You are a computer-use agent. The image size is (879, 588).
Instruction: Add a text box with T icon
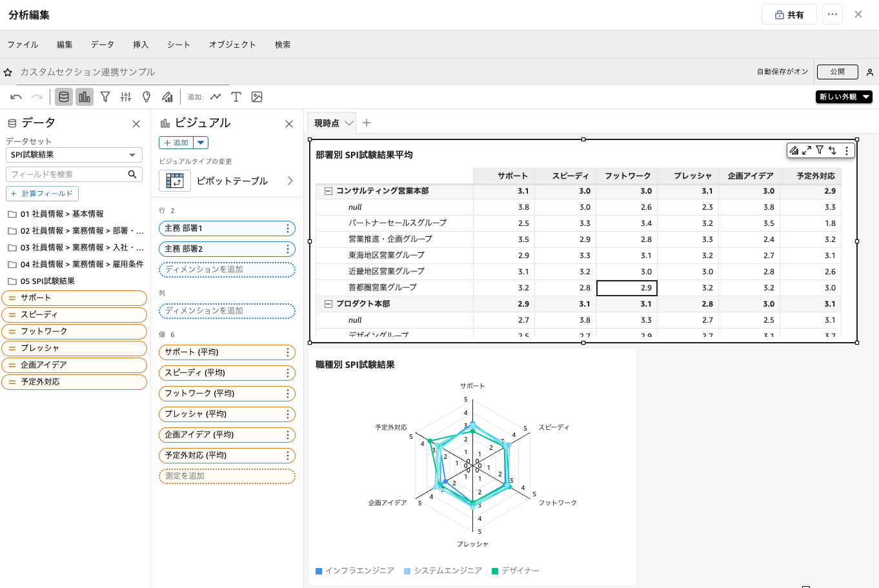[236, 97]
